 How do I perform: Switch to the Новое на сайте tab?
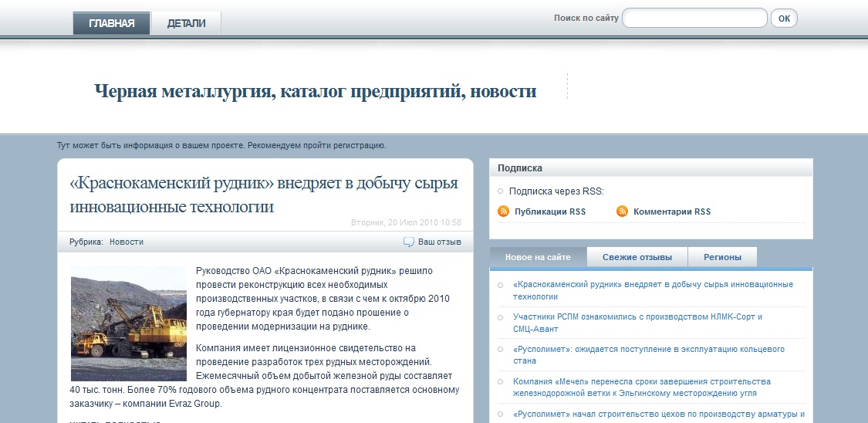[x=538, y=257]
